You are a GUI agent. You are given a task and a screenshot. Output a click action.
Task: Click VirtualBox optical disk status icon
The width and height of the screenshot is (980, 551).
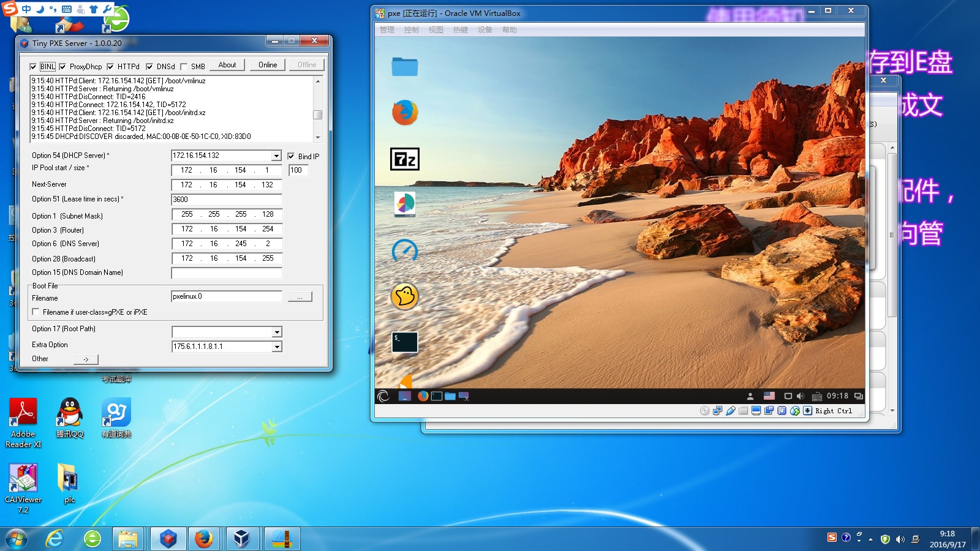click(704, 411)
